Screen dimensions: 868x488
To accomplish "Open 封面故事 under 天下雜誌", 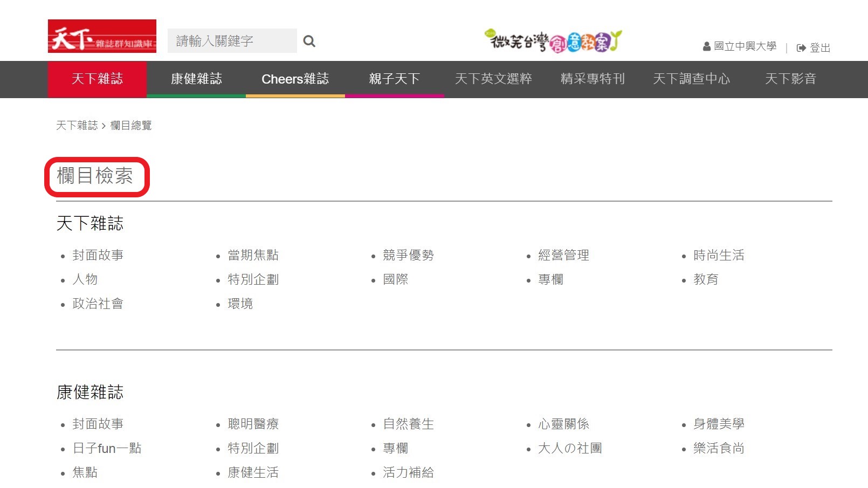I will 98,255.
